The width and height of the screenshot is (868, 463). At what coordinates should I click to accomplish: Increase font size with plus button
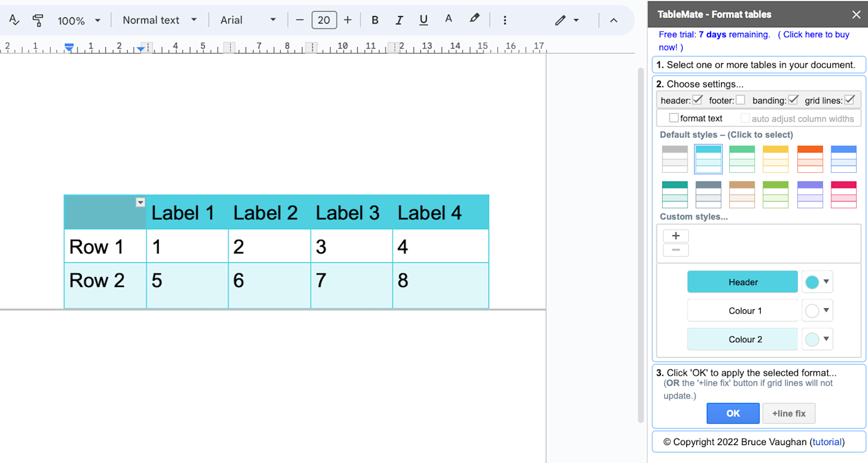point(348,20)
